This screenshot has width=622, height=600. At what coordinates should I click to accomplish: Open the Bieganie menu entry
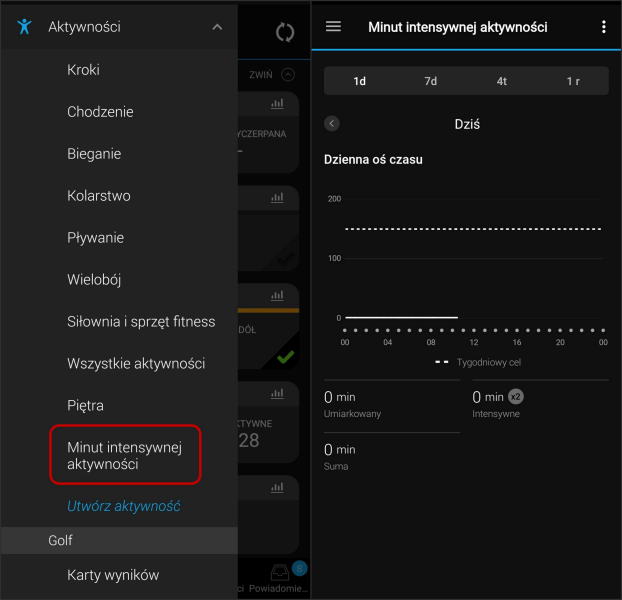point(94,154)
